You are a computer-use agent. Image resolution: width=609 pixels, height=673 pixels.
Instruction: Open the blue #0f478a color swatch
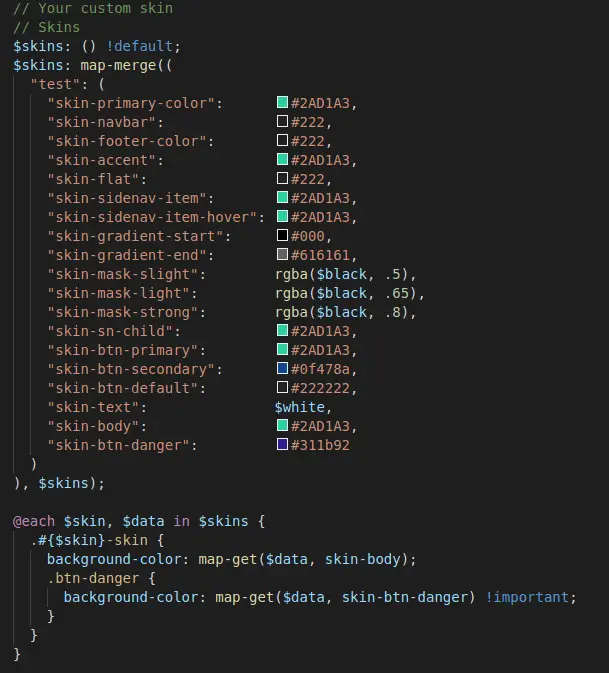point(282,368)
